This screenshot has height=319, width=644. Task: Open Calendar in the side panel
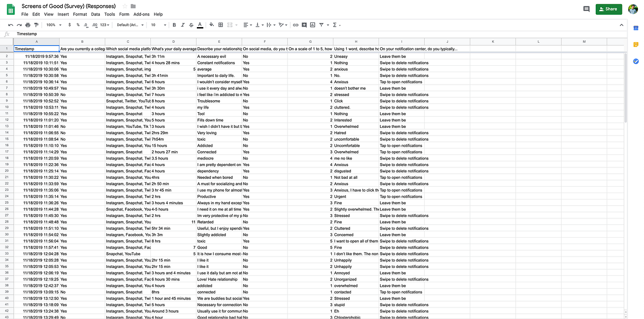(636, 28)
